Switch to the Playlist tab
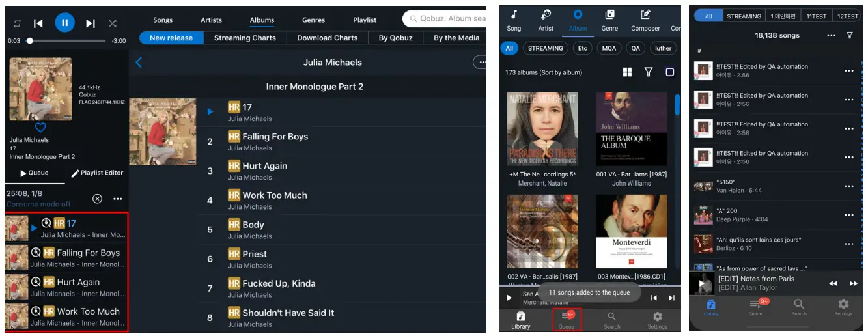Screen dimensions: 868x336 coord(365,20)
